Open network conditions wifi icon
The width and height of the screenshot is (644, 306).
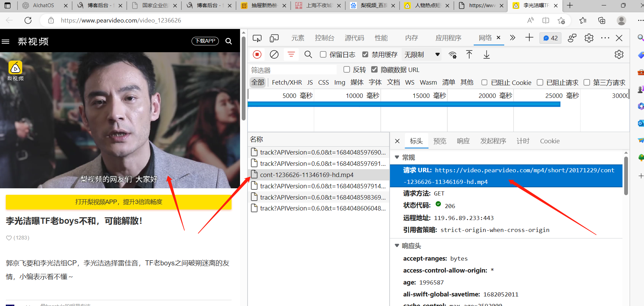coord(452,55)
